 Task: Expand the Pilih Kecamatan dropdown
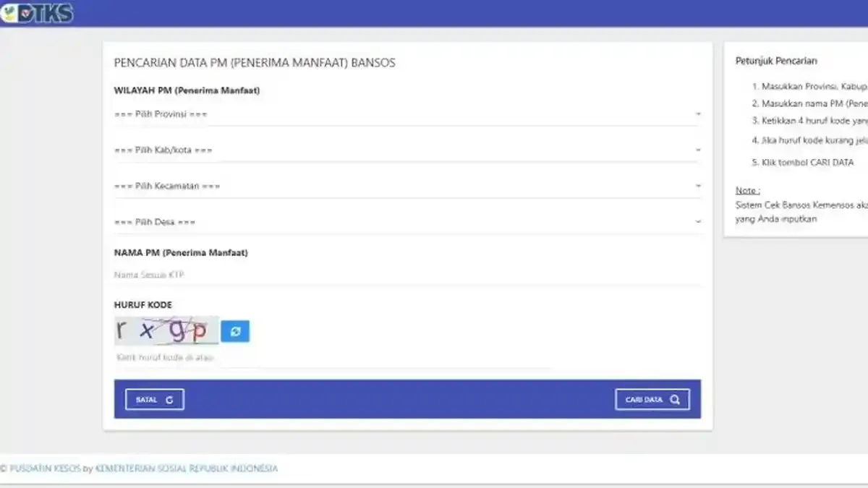pos(405,185)
